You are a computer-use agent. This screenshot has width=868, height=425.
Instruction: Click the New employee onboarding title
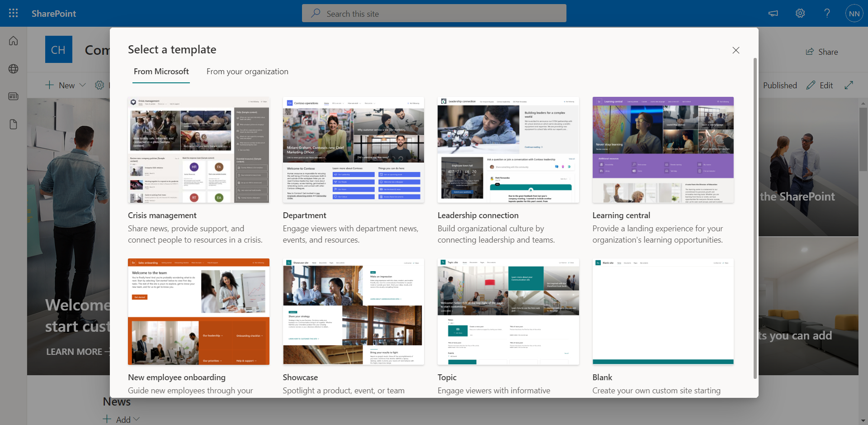click(177, 377)
